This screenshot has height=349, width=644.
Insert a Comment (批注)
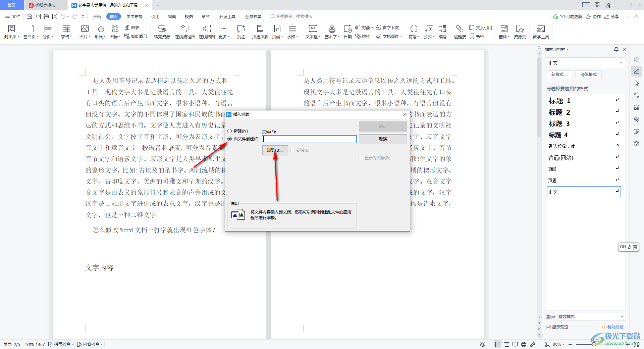[x=241, y=32]
